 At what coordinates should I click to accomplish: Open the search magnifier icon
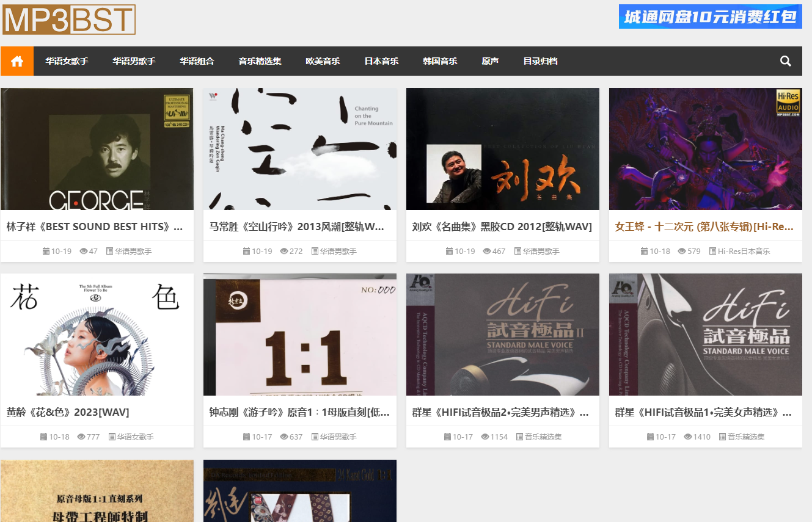786,61
